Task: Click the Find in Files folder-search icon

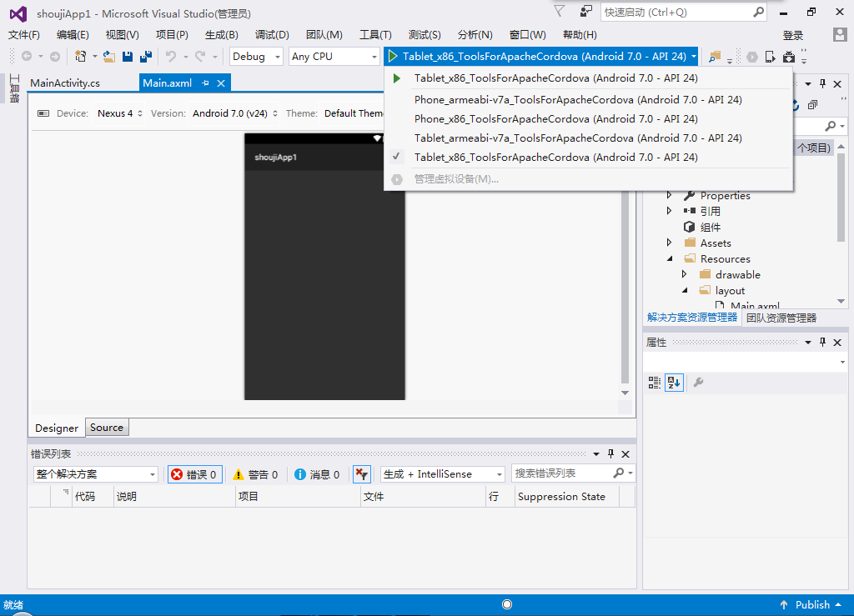Action: pos(715,56)
